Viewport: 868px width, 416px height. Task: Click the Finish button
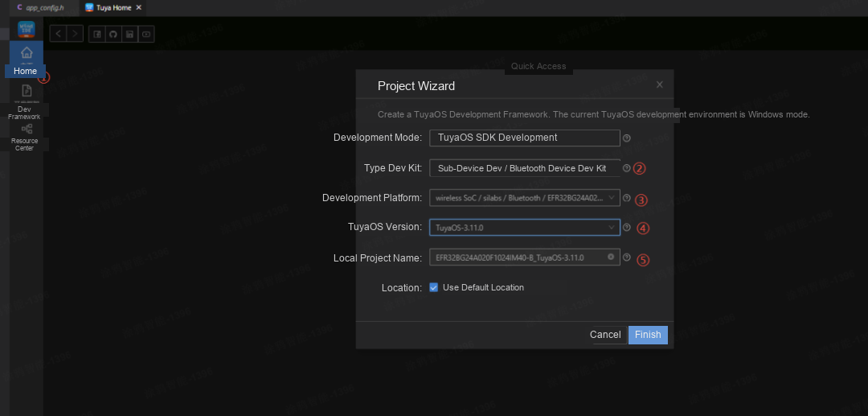pos(648,335)
